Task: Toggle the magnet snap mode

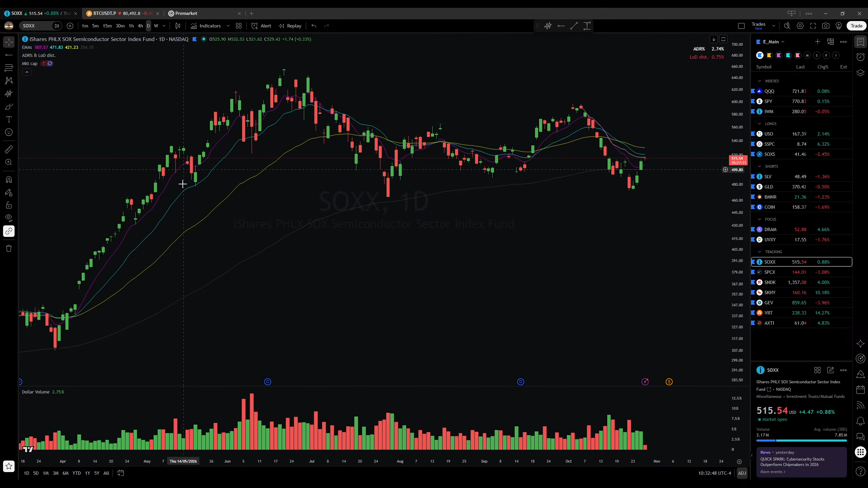Action: point(9,179)
